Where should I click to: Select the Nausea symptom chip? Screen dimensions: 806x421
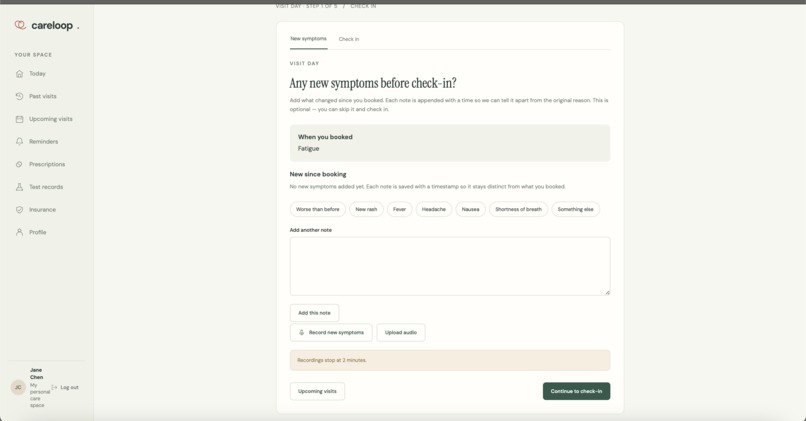(470, 209)
